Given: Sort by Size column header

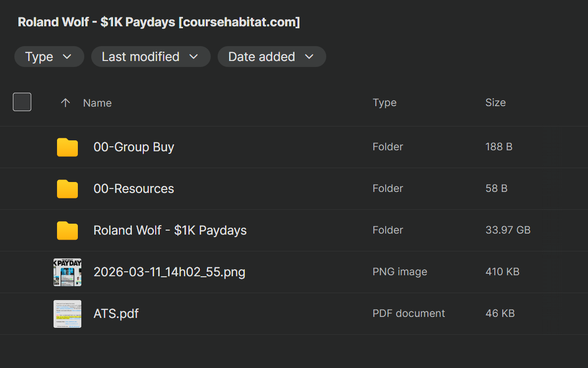Looking at the screenshot, I should 495,102.
